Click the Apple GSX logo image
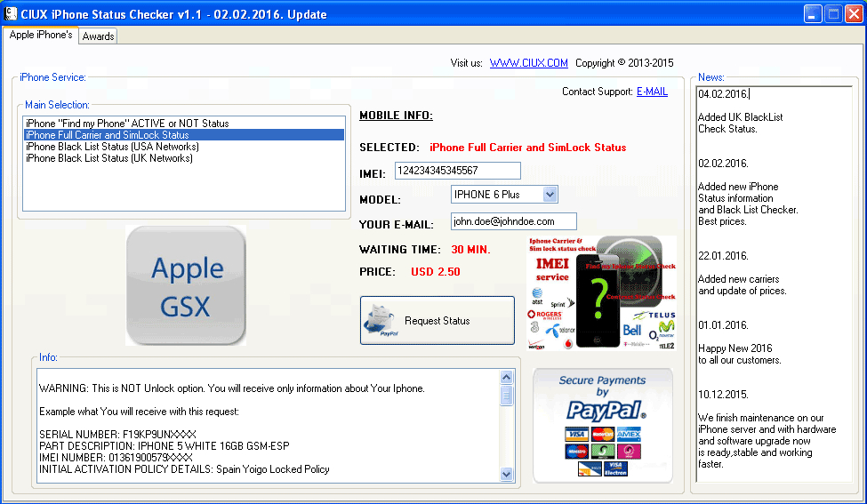The image size is (867, 504). click(x=186, y=285)
